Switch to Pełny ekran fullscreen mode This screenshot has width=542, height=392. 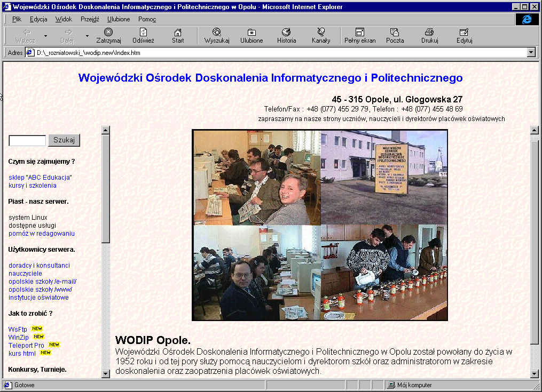tap(360, 33)
